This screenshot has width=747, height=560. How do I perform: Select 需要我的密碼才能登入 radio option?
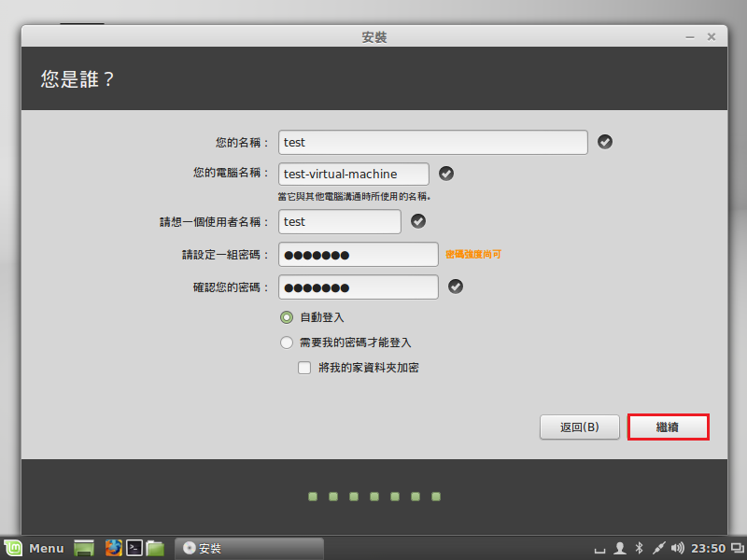click(288, 343)
